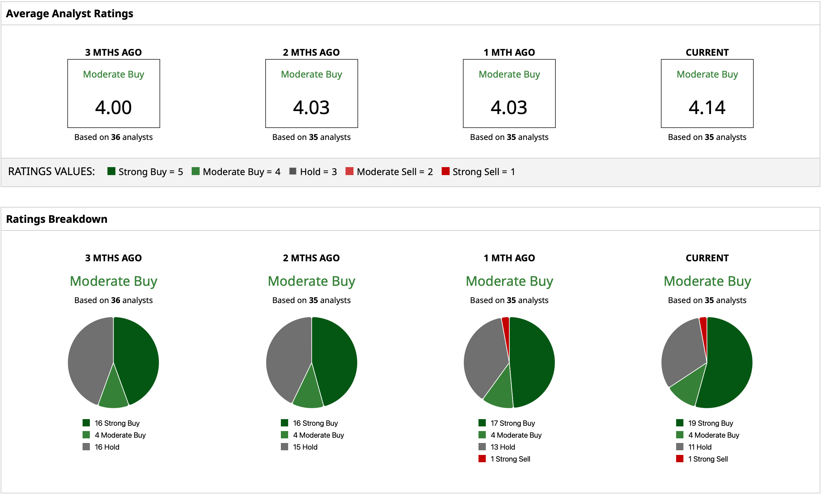Click the Strong Buy color swatch in ratings legend
The height and width of the screenshot is (504, 827).
112,172
